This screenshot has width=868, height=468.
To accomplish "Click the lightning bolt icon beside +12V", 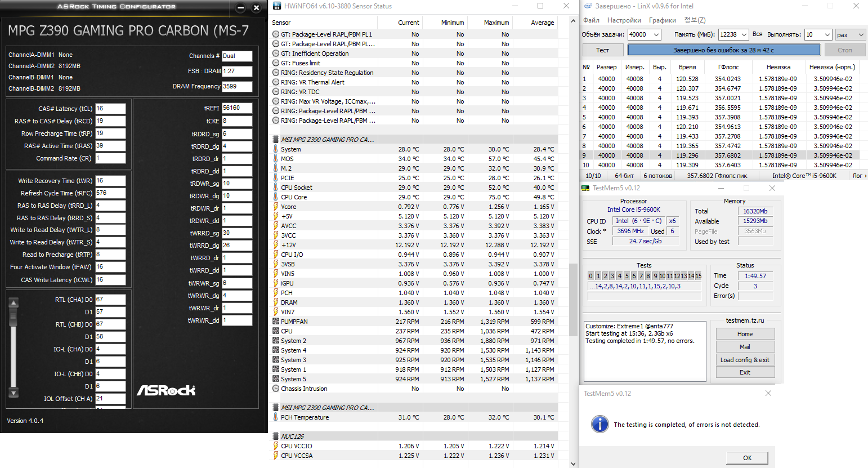I will 276,245.
